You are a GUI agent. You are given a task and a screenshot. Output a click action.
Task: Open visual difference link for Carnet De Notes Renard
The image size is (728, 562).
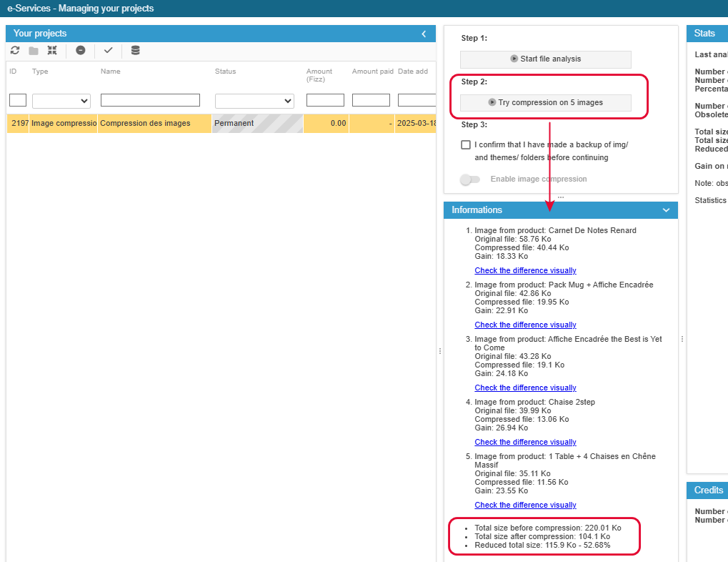coord(525,270)
